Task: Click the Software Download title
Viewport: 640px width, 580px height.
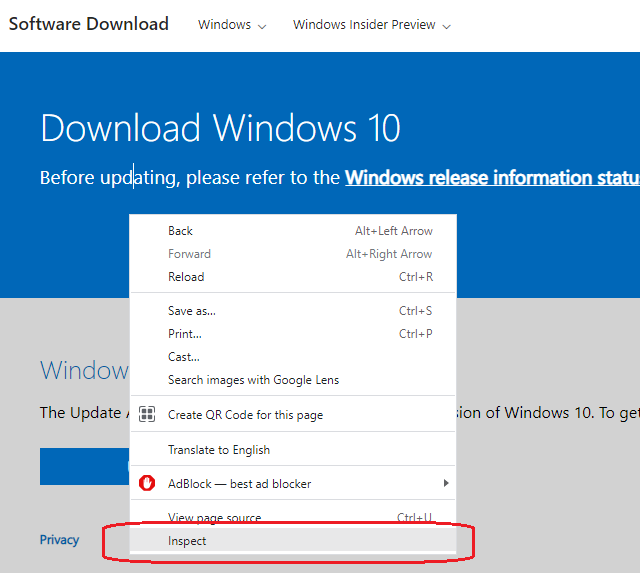Action: coord(89,24)
